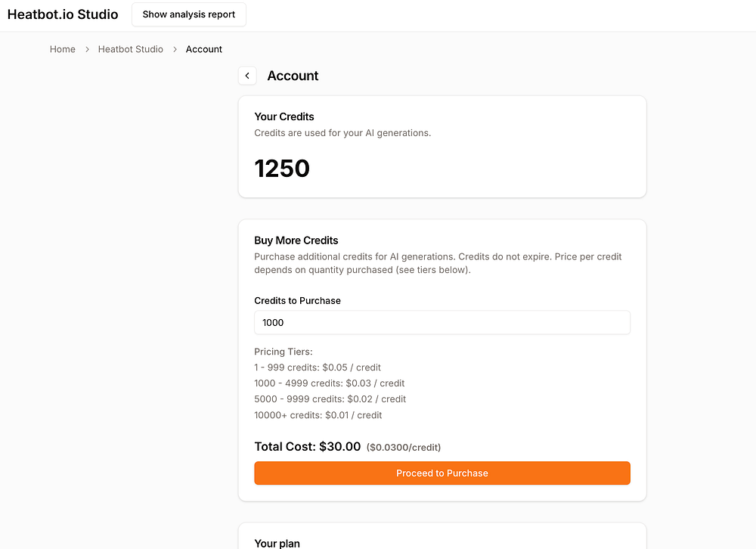This screenshot has width=756, height=549.
Task: Click the back chevron beside Account heading
Action: [x=247, y=76]
